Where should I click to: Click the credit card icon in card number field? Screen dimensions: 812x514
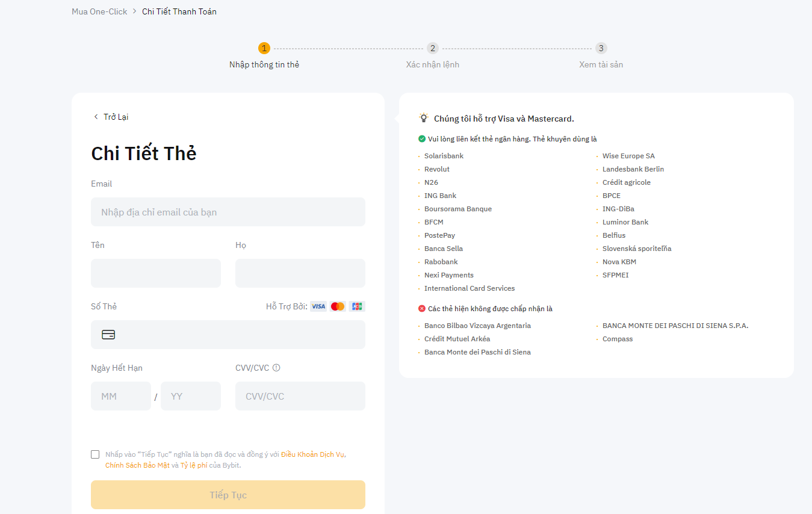point(108,335)
